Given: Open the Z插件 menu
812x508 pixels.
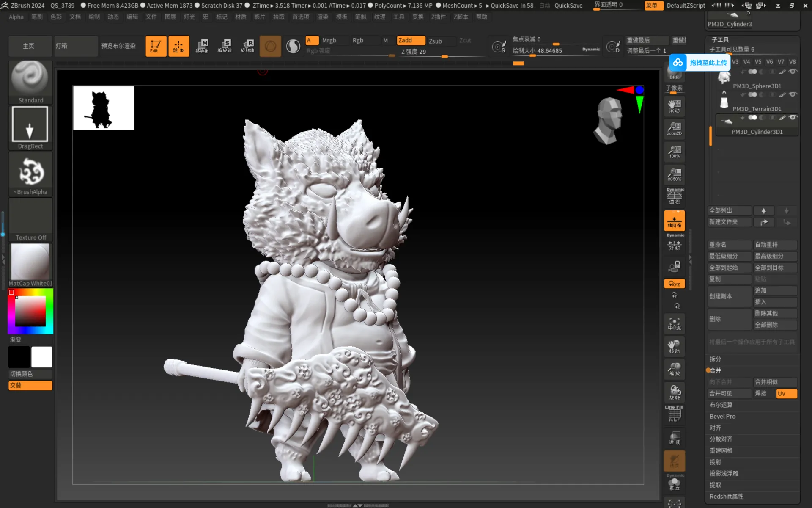Looking at the screenshot, I should tap(438, 17).
